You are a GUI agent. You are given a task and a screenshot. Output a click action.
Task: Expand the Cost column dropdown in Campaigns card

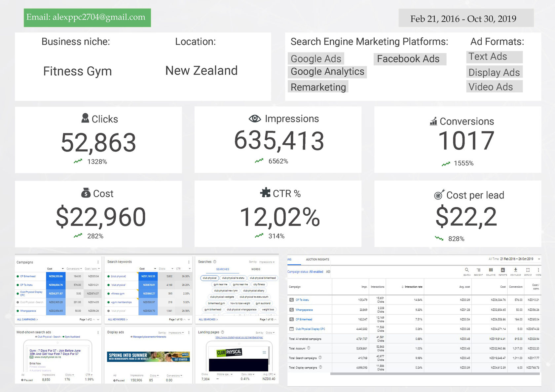click(x=63, y=269)
